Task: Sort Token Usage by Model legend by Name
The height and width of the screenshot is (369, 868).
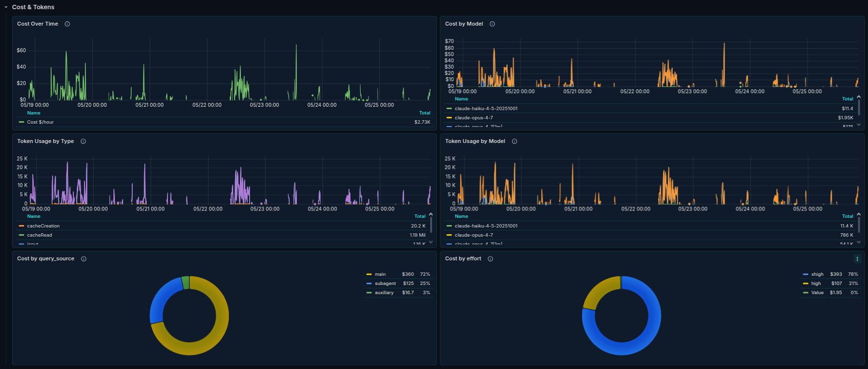Action: pyautogui.click(x=462, y=216)
